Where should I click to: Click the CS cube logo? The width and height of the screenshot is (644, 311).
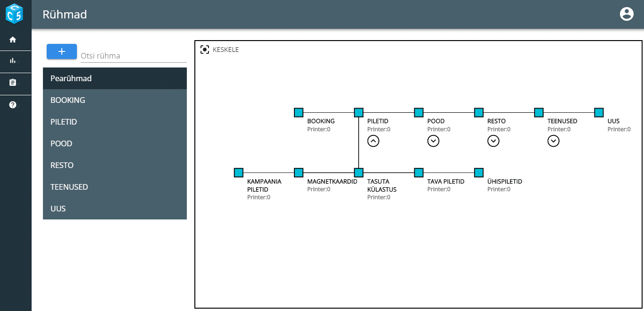click(x=14, y=13)
